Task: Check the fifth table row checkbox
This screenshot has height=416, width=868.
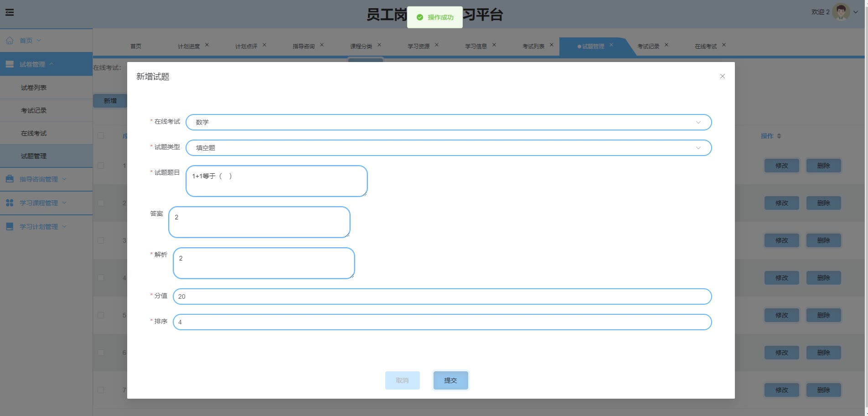Action: [x=101, y=315]
